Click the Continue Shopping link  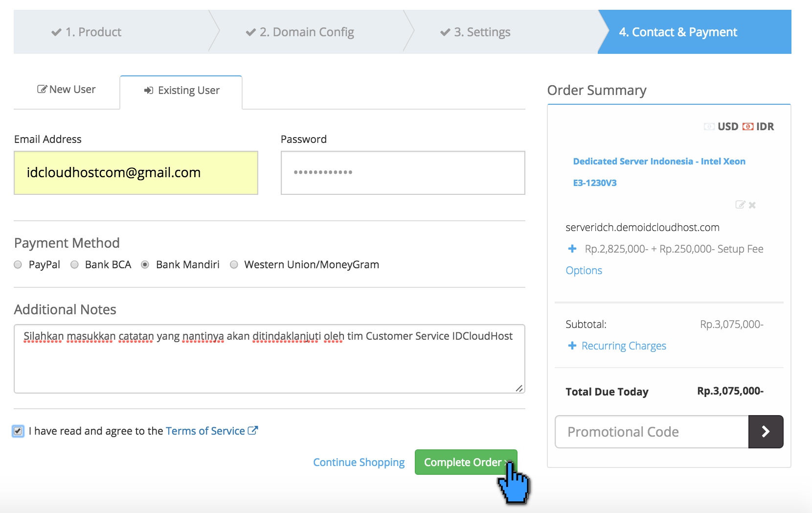point(359,462)
